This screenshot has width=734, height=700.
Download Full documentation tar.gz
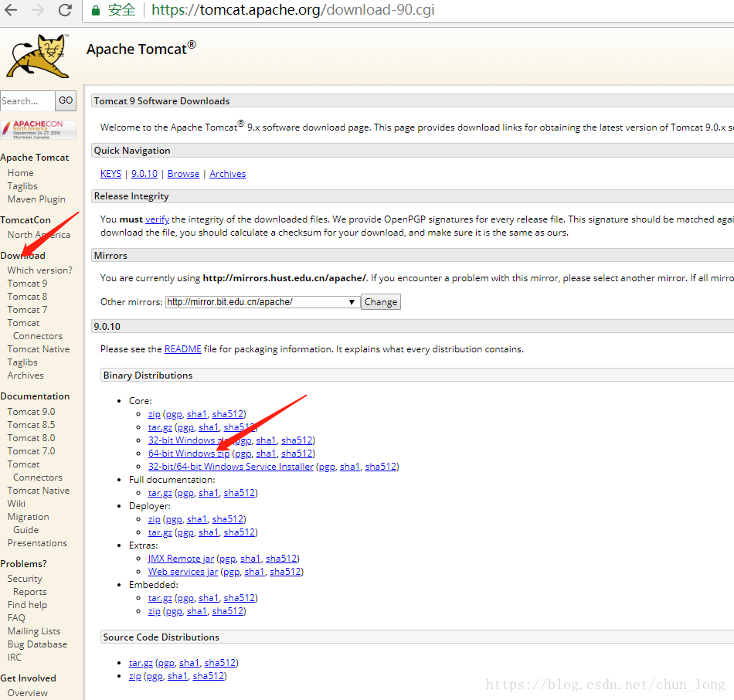click(160, 493)
